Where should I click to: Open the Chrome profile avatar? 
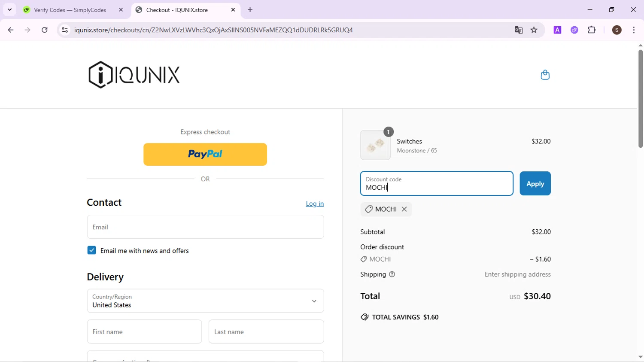click(617, 30)
